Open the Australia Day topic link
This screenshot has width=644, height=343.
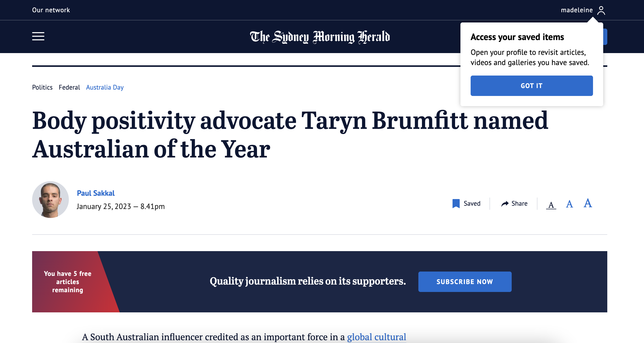(105, 87)
